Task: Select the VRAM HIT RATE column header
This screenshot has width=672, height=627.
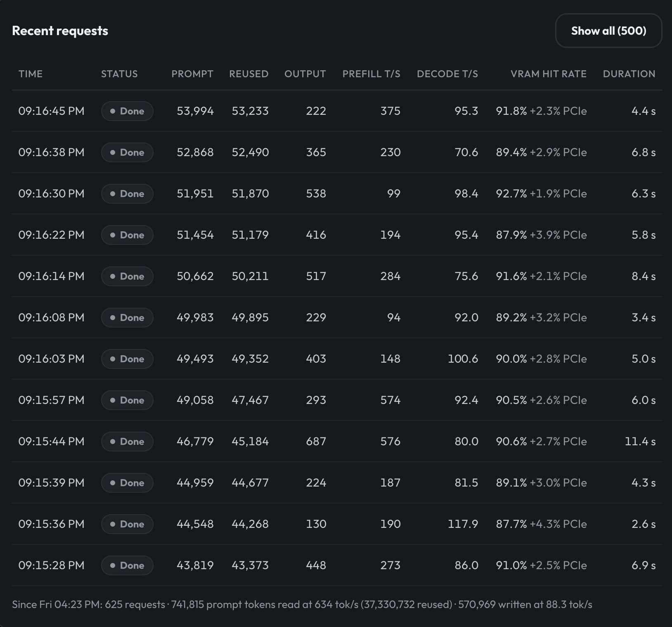Action: (549, 74)
